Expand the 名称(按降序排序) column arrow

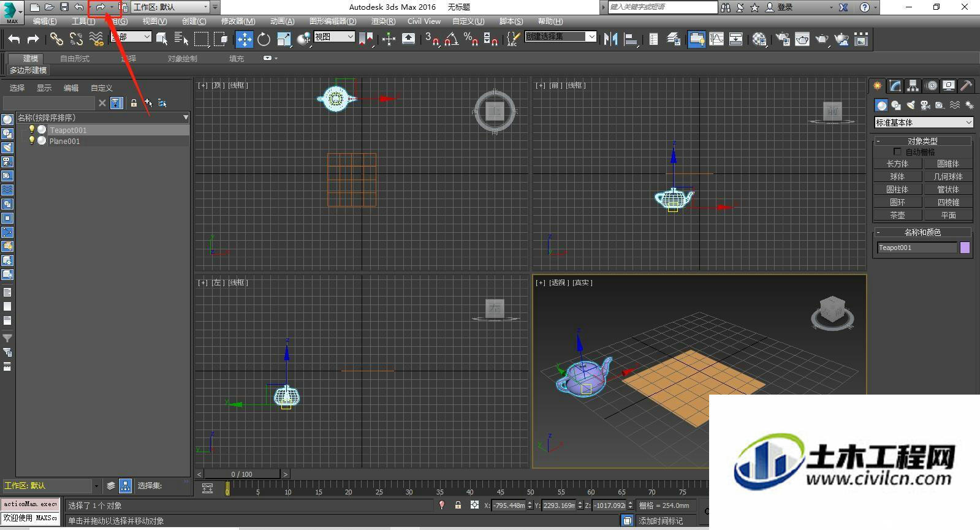click(186, 118)
